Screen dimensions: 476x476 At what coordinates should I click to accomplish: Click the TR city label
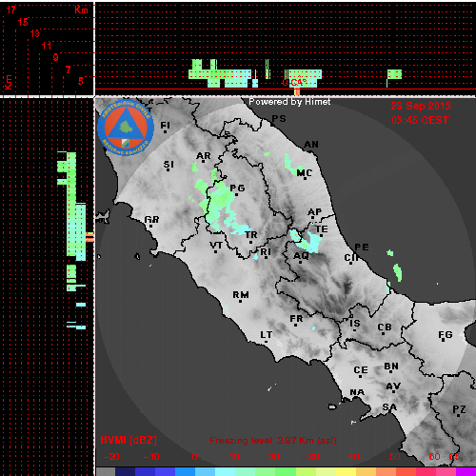[x=251, y=235]
